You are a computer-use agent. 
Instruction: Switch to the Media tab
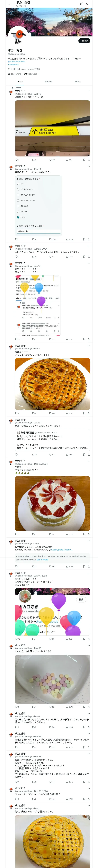[78, 82]
